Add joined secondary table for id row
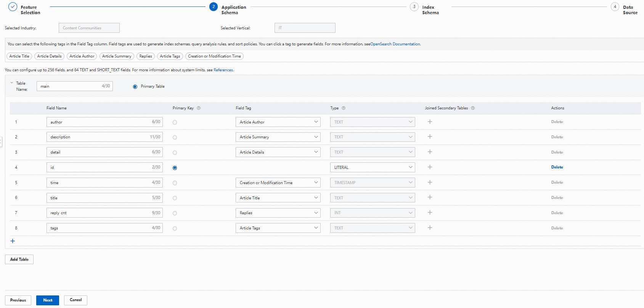This screenshot has width=644, height=308. click(430, 167)
